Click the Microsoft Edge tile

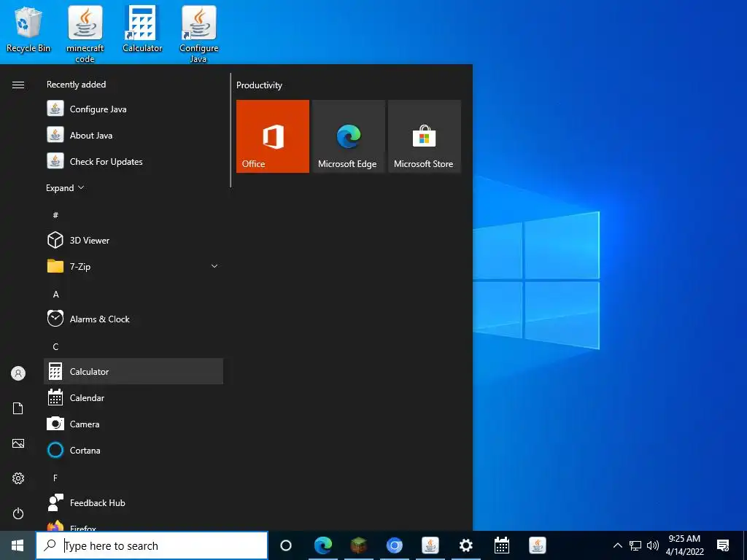click(348, 136)
